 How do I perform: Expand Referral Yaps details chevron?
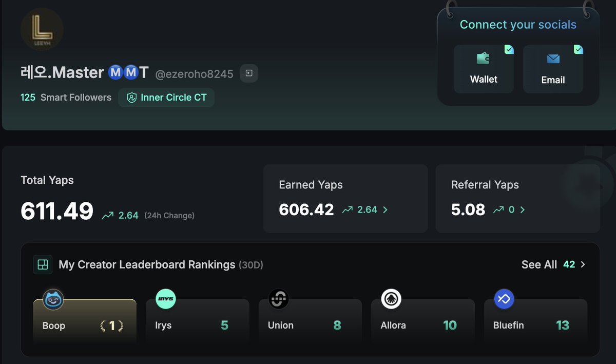[523, 209]
